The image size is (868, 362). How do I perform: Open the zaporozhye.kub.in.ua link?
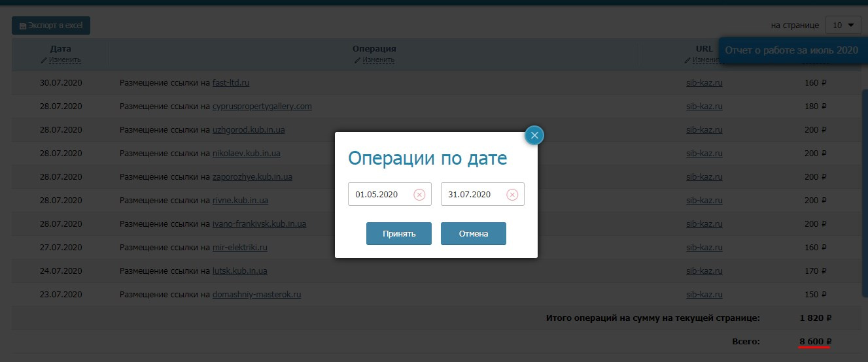(x=252, y=177)
